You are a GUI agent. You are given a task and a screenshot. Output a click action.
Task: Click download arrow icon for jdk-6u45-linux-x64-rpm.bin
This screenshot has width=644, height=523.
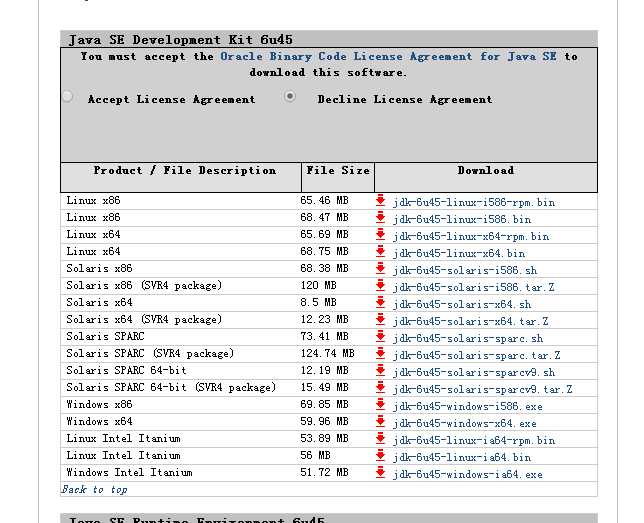pyautogui.click(x=380, y=234)
